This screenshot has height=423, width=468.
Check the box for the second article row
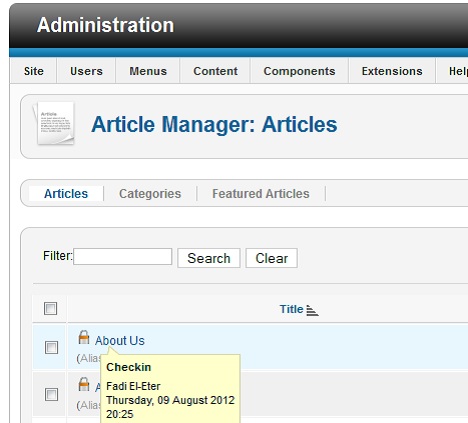tap(51, 394)
